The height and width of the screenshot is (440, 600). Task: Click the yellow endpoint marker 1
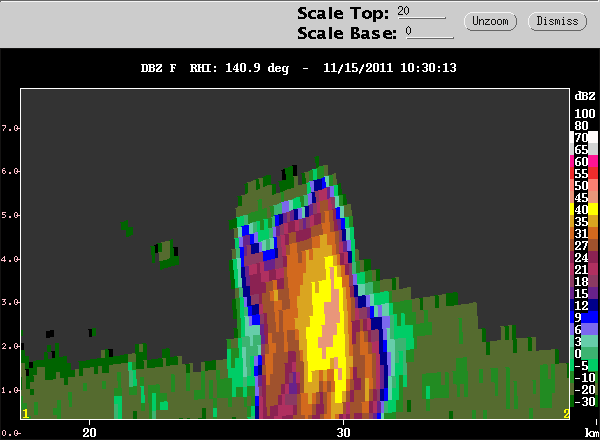click(x=26, y=414)
